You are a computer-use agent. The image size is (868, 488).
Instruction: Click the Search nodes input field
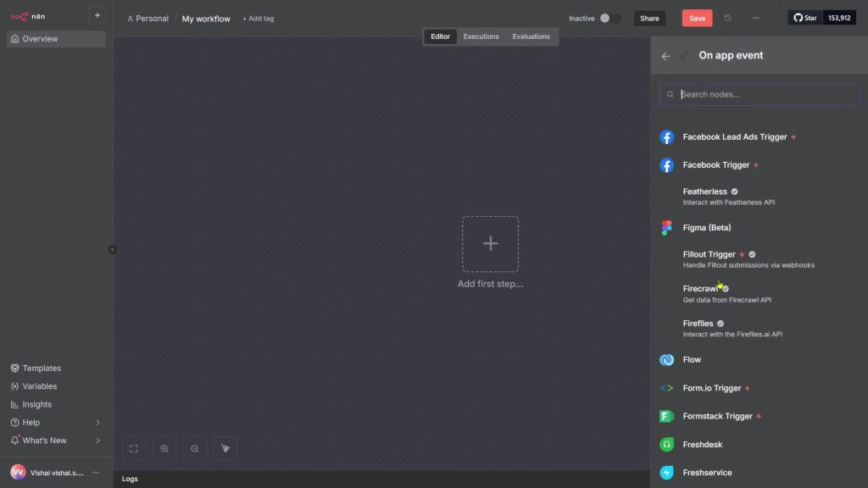763,95
